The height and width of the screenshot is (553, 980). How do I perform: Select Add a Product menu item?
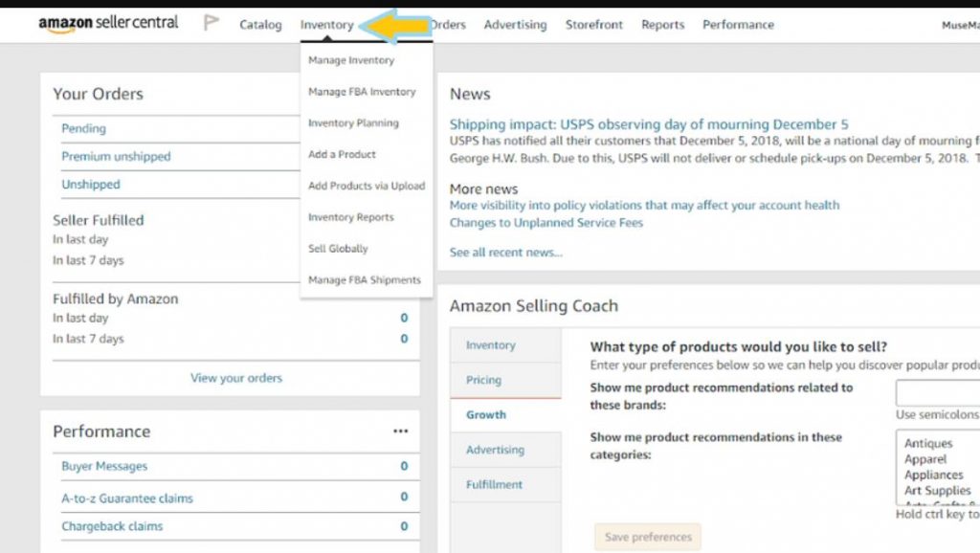(342, 154)
